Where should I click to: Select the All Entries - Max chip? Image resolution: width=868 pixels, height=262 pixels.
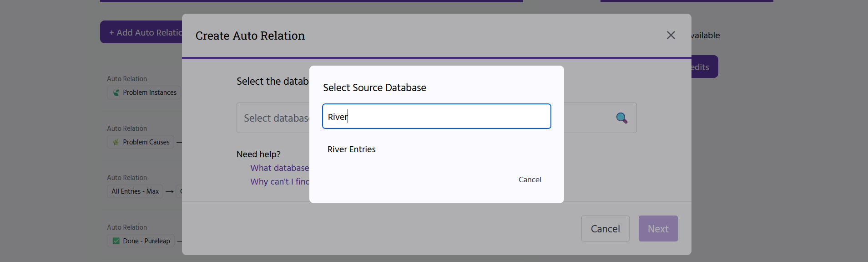coord(135,191)
